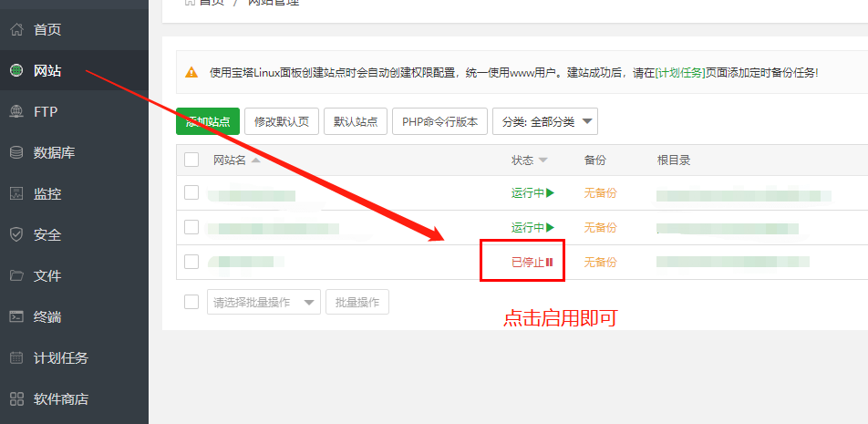Click the terminal icon beside 终端
Screen dimensions: 868x424
17,317
